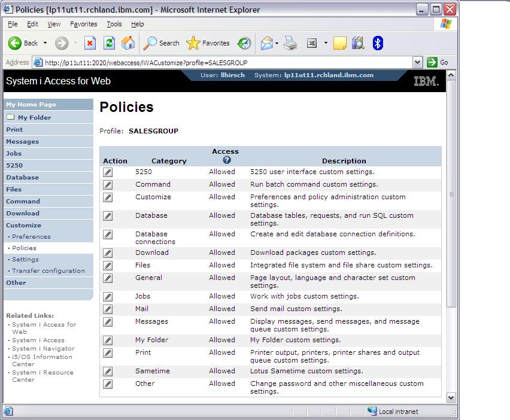Expand the Edit button dropdown arrow
The height and width of the screenshot is (420, 510).
tap(326, 43)
